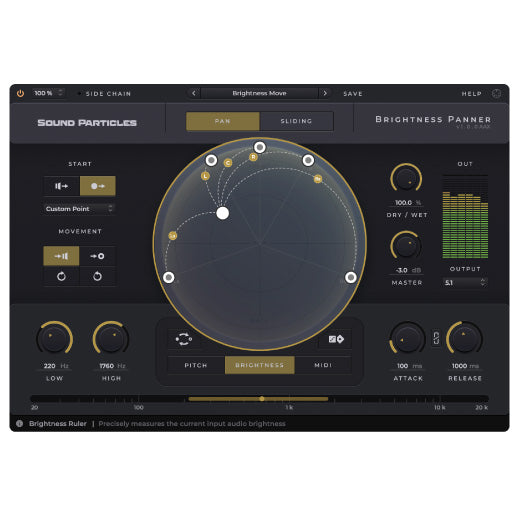Toggle the plugin power bypass icon
The width and height of the screenshot is (519, 519).
pos(20,93)
